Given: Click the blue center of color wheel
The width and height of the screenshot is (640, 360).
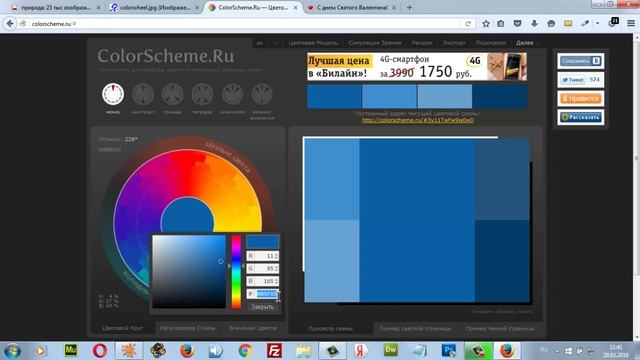Looking at the screenshot, I should tap(187, 216).
